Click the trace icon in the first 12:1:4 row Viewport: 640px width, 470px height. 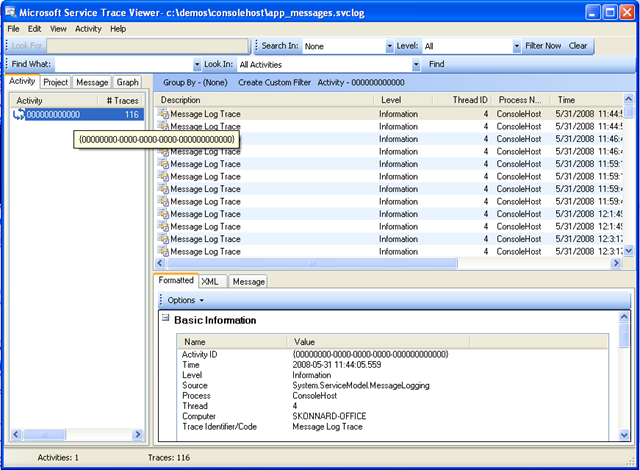163,214
